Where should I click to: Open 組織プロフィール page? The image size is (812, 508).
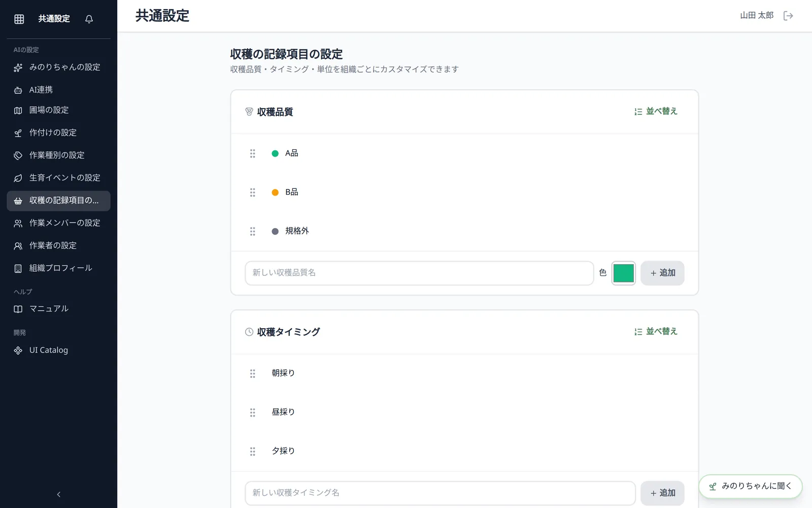pyautogui.click(x=58, y=268)
